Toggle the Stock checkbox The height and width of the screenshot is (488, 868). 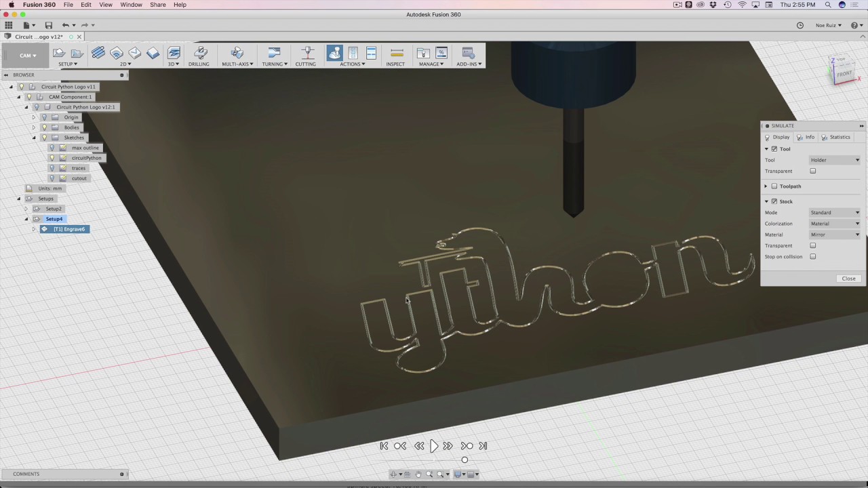pyautogui.click(x=774, y=201)
